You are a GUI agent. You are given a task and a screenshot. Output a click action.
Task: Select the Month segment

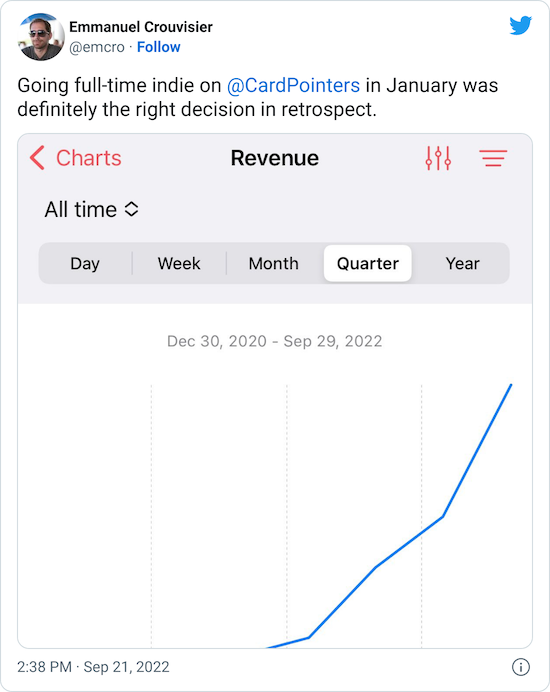pyautogui.click(x=274, y=263)
